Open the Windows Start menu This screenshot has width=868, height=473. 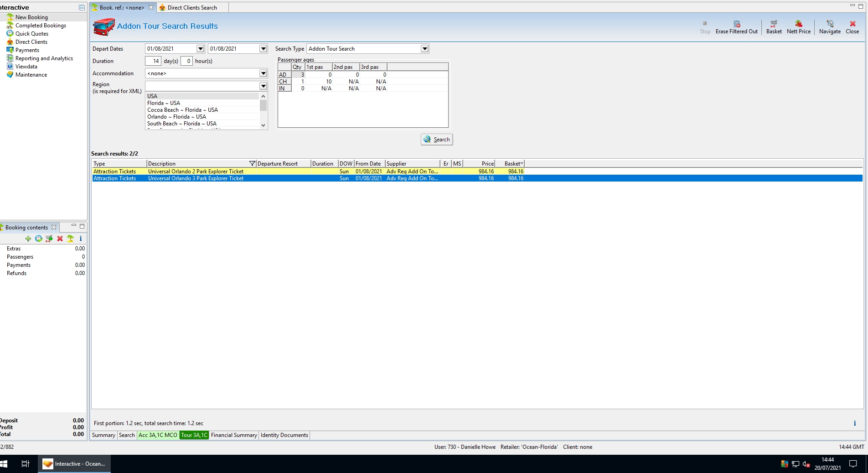click(x=4, y=464)
